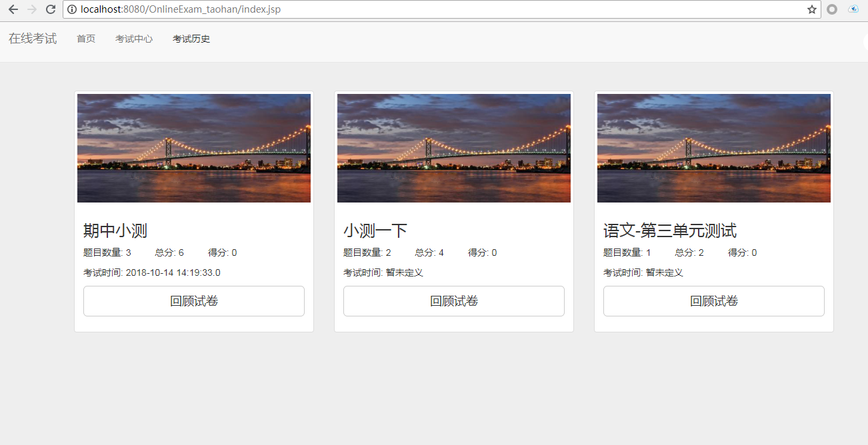Bookmark this page with the star icon
The width and height of the screenshot is (868, 445).
811,9
